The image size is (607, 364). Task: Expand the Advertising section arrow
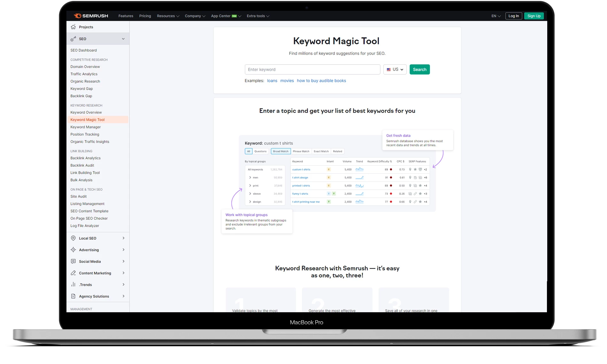123,250
